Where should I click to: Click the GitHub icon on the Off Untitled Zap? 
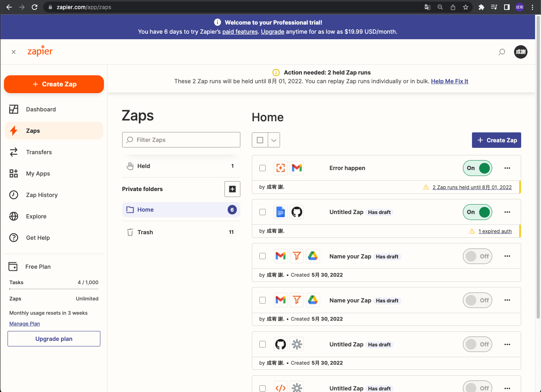click(280, 344)
